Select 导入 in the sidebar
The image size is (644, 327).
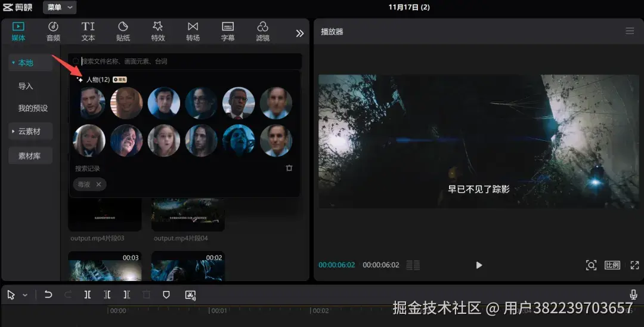[x=26, y=86]
